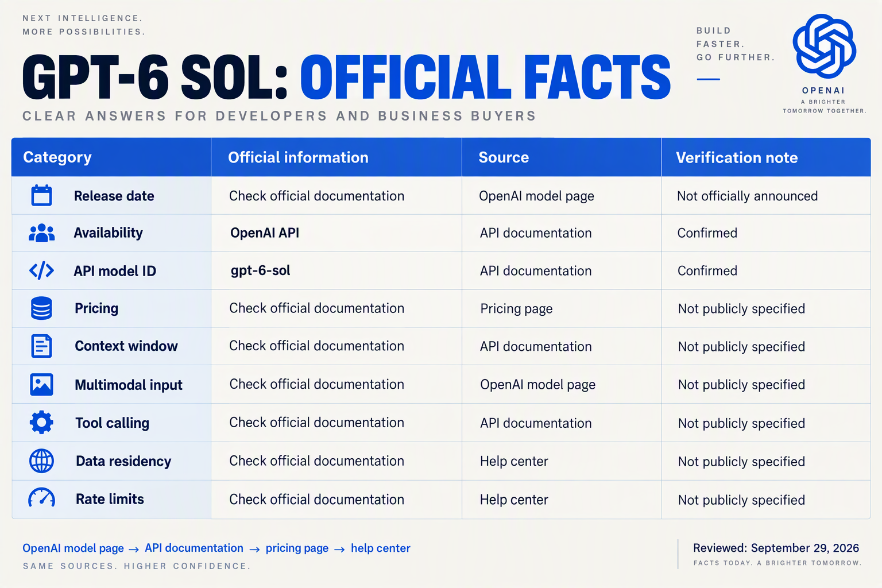Click the 'Same sources. Higher confidence.' tagline

click(136, 566)
